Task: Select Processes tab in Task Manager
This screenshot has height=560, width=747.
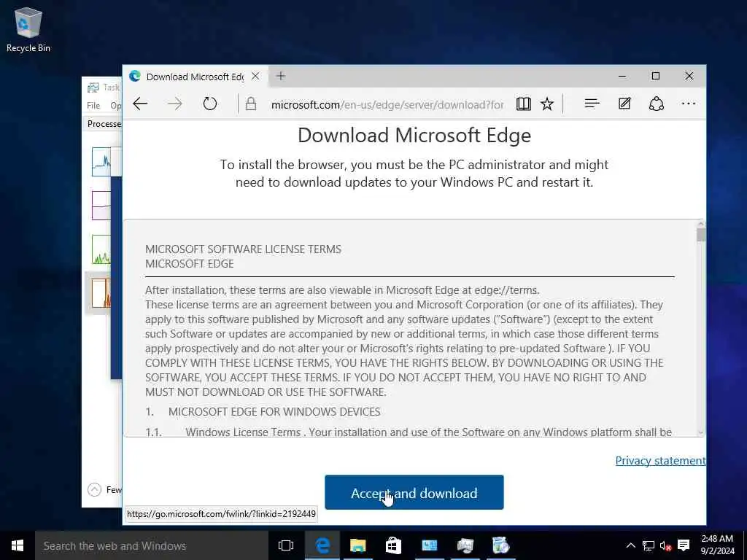Action: pyautogui.click(x=104, y=124)
